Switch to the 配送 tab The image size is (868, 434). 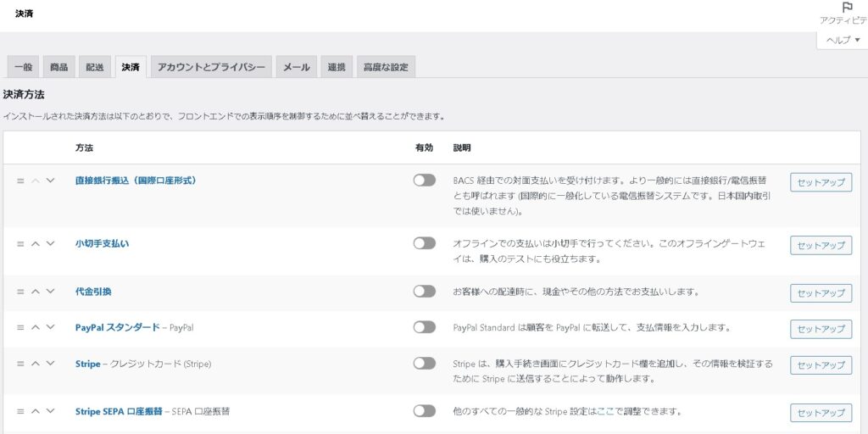pyautogui.click(x=94, y=67)
